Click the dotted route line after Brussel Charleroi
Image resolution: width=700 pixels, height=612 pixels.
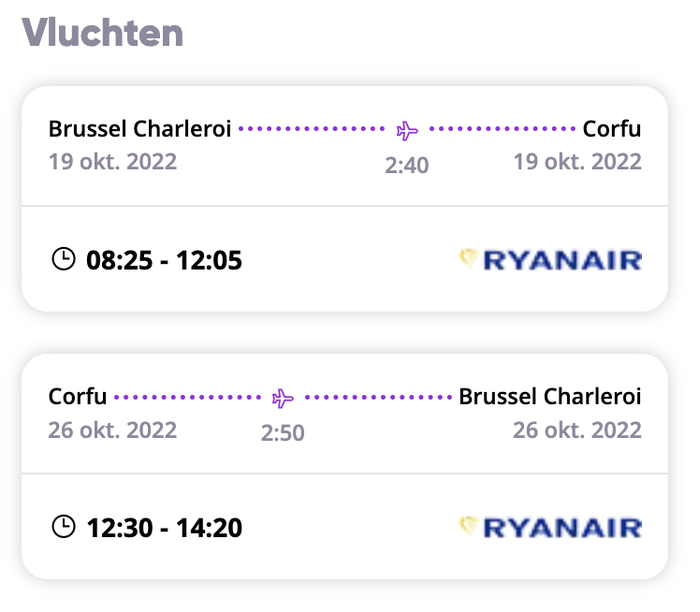click(x=312, y=128)
